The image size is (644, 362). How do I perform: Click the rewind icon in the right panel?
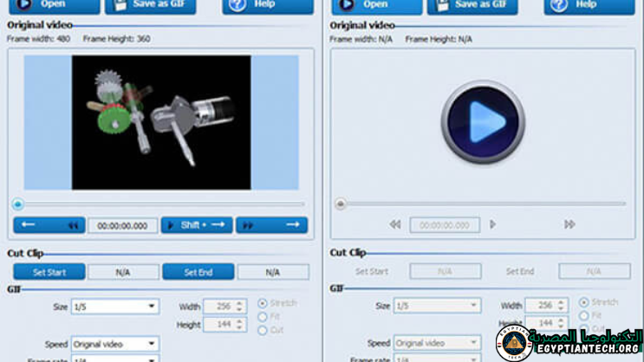(395, 224)
